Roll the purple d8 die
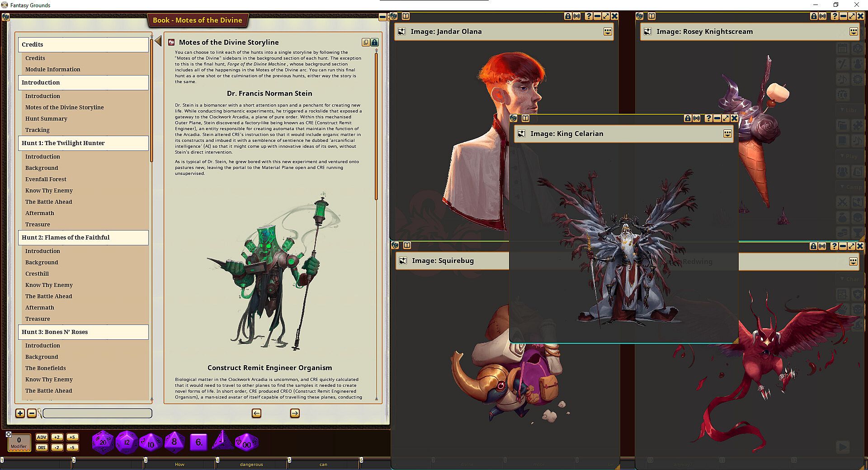This screenshot has height=470, width=868. coord(175,442)
